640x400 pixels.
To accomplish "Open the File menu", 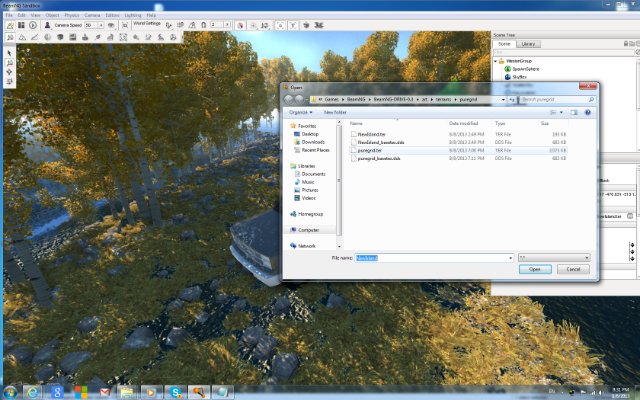I will (9, 15).
